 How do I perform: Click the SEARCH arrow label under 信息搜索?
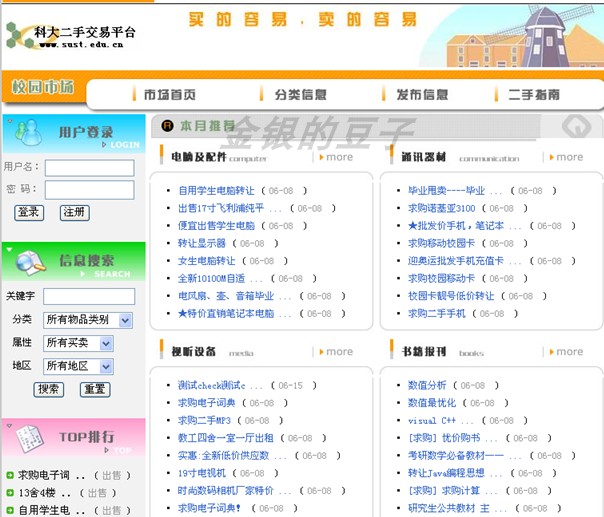tap(106, 274)
